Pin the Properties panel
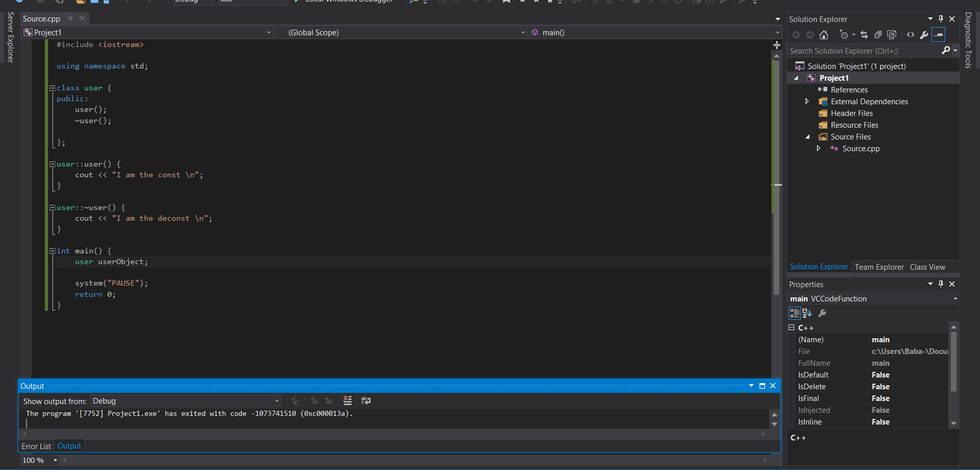Screen dimensions: 980x470 pos(941,284)
